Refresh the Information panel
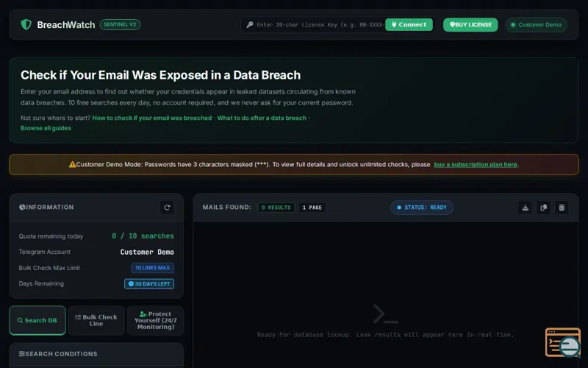 (x=167, y=208)
